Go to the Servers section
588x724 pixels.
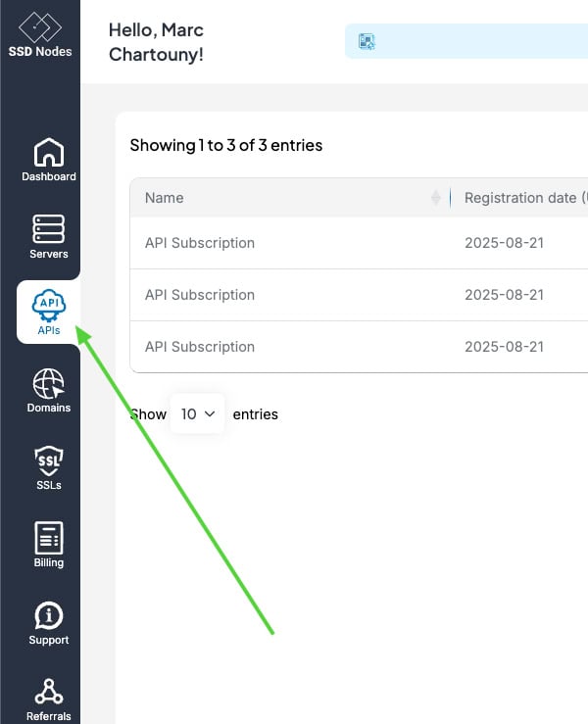(48, 237)
